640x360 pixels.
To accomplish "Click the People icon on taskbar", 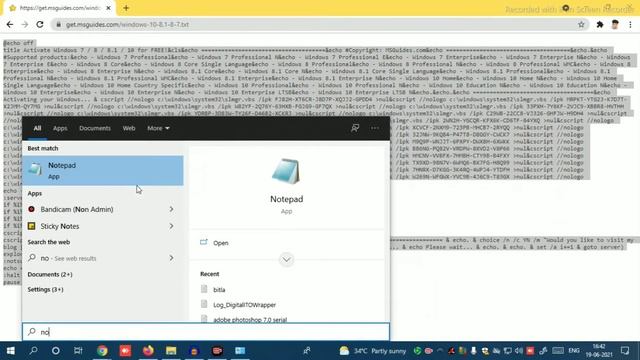I will tap(307, 351).
